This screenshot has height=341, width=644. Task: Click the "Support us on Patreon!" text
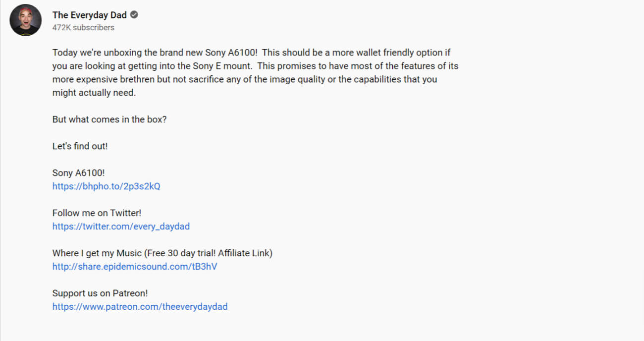[101, 293]
